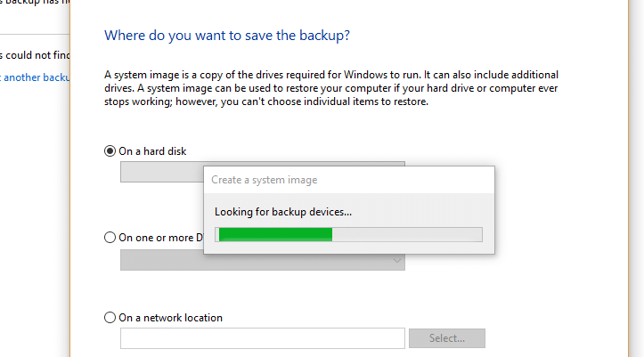Open the "another backup" link on the left
Viewport: 644px width, 357px height.
point(36,77)
